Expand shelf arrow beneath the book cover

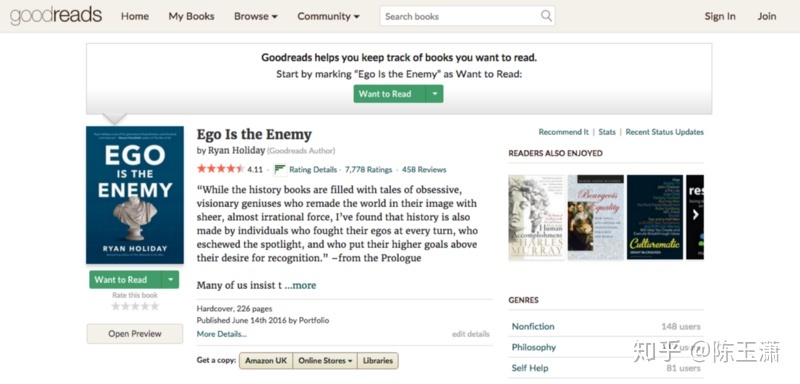pyautogui.click(x=170, y=279)
